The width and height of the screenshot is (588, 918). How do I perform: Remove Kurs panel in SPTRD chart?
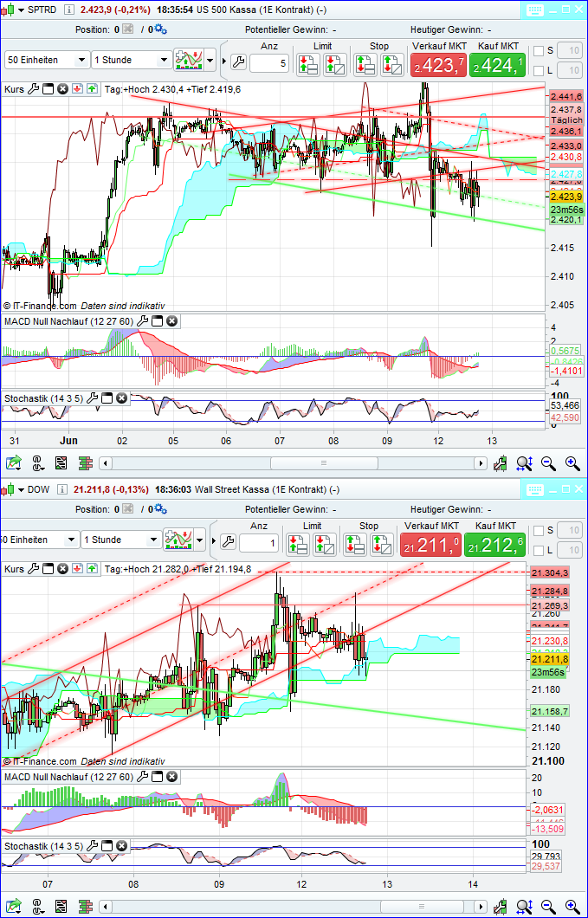pyautogui.click(x=62, y=89)
